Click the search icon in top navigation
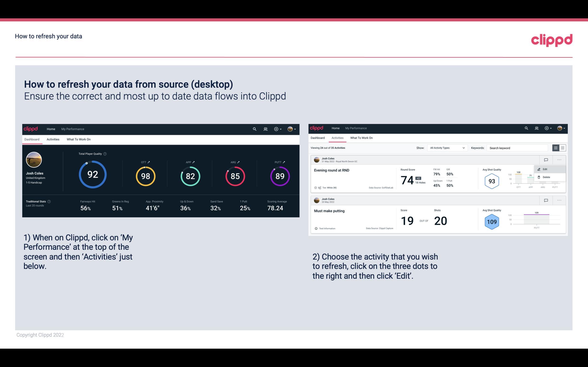 pos(254,128)
